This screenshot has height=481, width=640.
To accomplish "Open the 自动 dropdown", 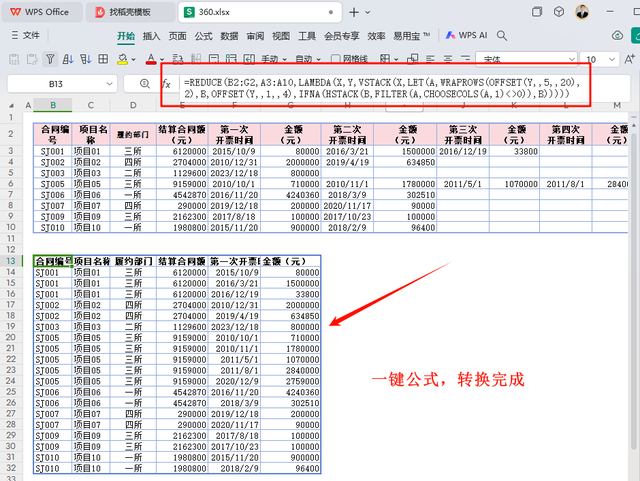I will click(x=308, y=60).
